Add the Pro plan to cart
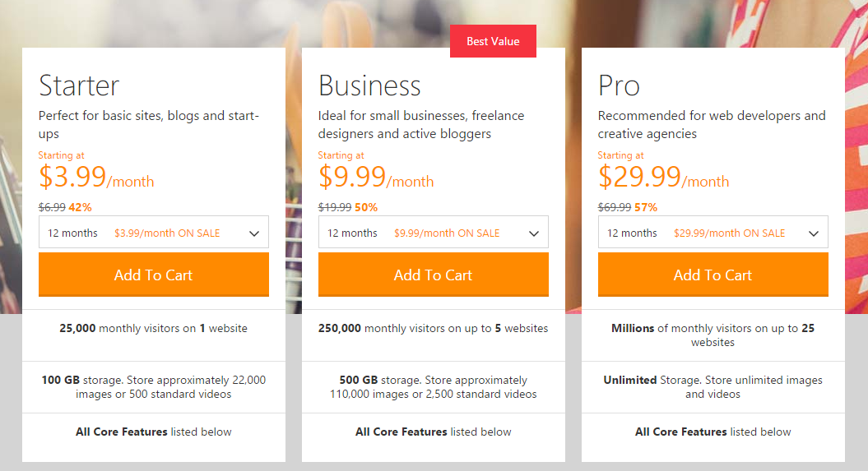Viewport: 868px width, 471px height. pyautogui.click(x=713, y=275)
